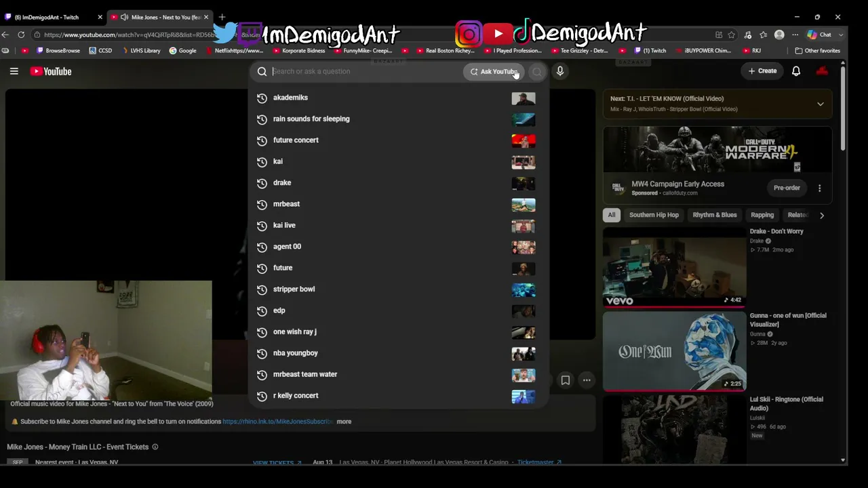Show more filter chips with right arrow
This screenshot has height=488, width=868.
[822, 216]
